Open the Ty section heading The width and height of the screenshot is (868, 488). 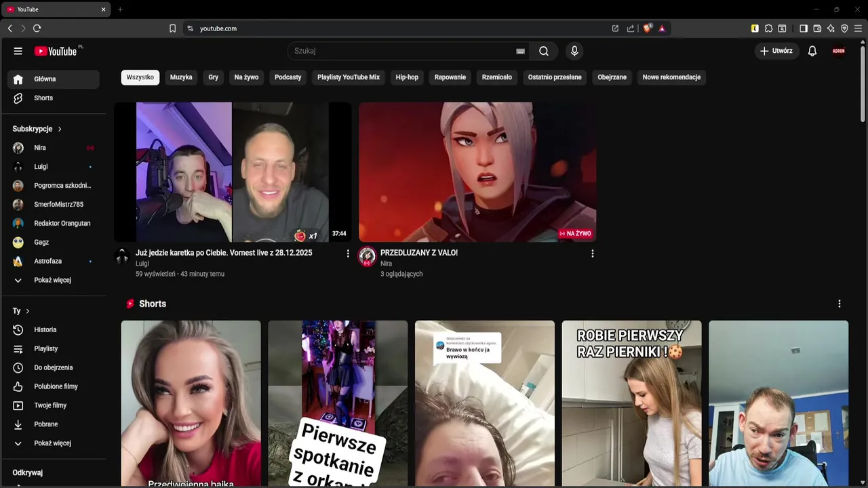22,311
